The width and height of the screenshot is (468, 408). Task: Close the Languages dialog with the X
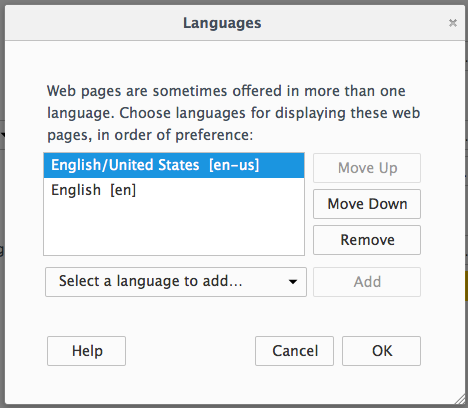tap(452, 23)
